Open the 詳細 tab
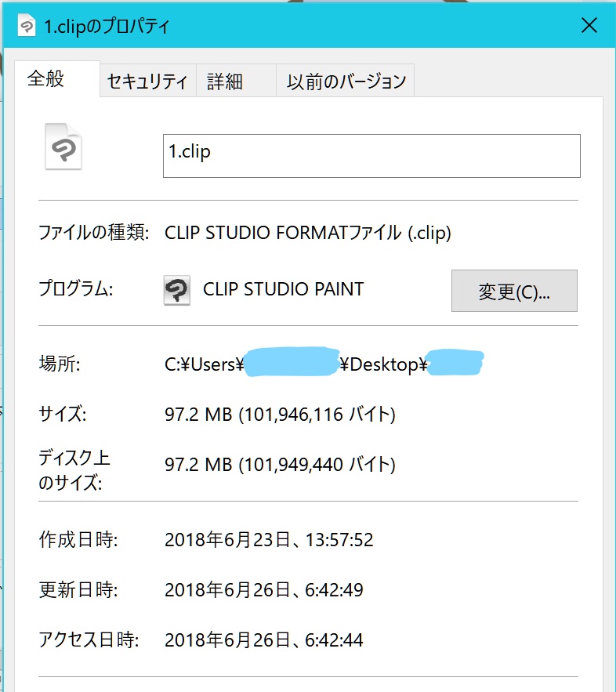The image size is (616, 692). coord(236,82)
